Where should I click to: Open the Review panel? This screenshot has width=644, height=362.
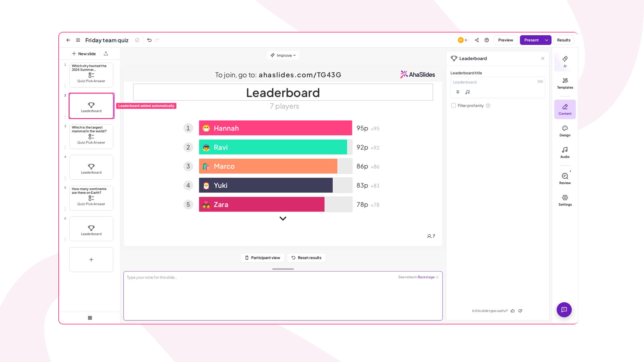tap(565, 179)
